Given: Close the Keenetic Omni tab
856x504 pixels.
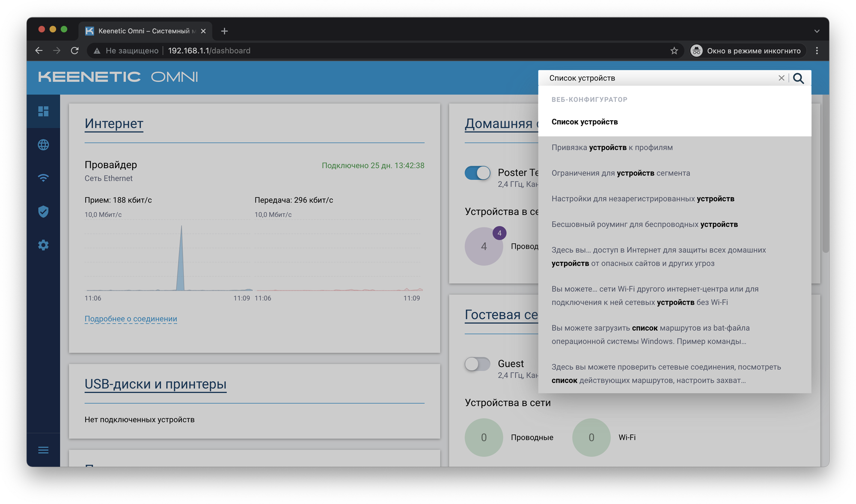Looking at the screenshot, I should tap(203, 31).
